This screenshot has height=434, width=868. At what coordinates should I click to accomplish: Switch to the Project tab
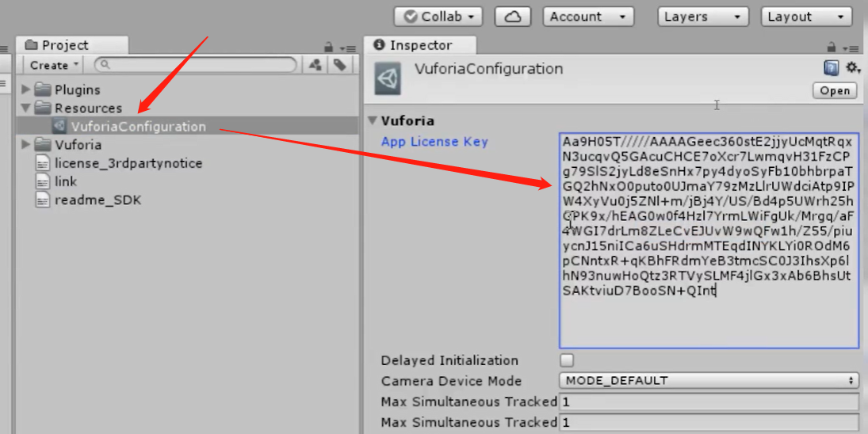[72, 45]
